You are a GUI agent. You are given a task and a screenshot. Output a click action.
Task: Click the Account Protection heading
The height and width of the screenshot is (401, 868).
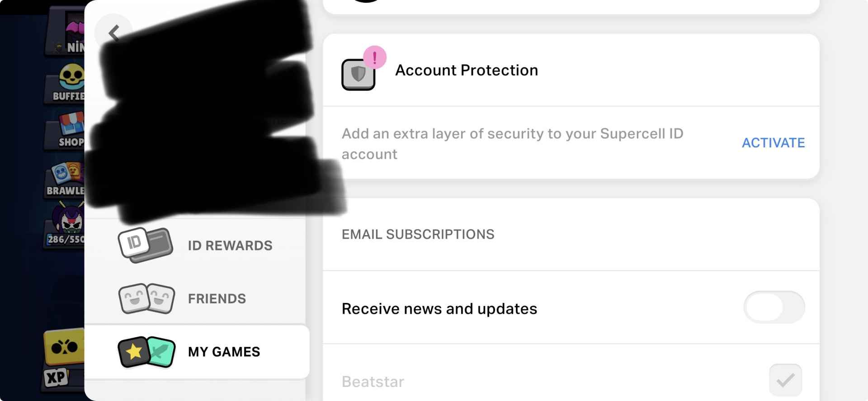pos(467,71)
